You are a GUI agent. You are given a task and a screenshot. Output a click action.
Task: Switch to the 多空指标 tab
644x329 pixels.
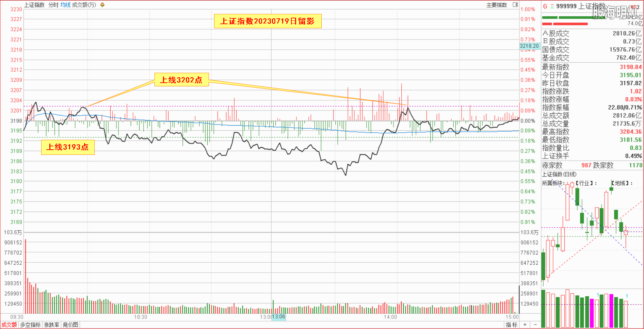click(x=30, y=325)
